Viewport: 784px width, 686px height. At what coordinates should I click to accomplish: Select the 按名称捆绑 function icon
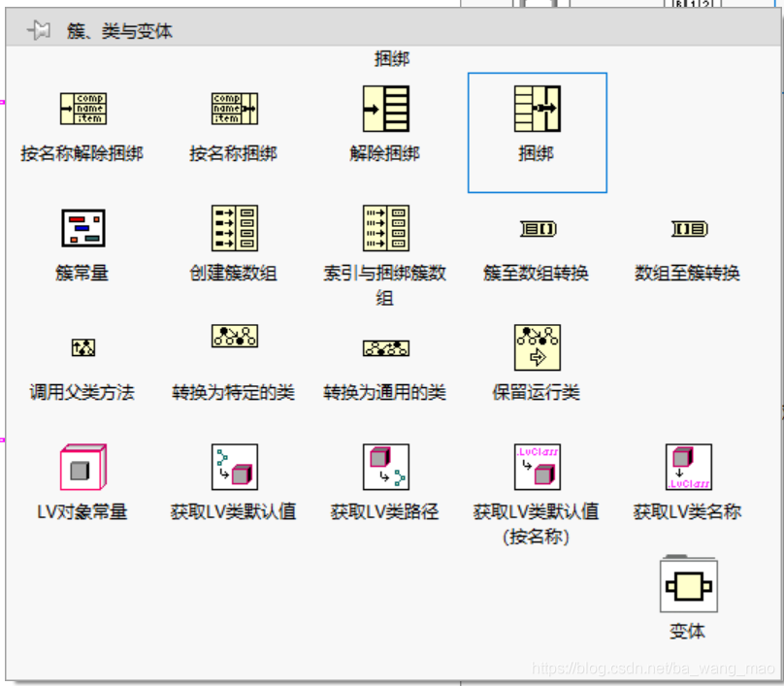point(235,109)
